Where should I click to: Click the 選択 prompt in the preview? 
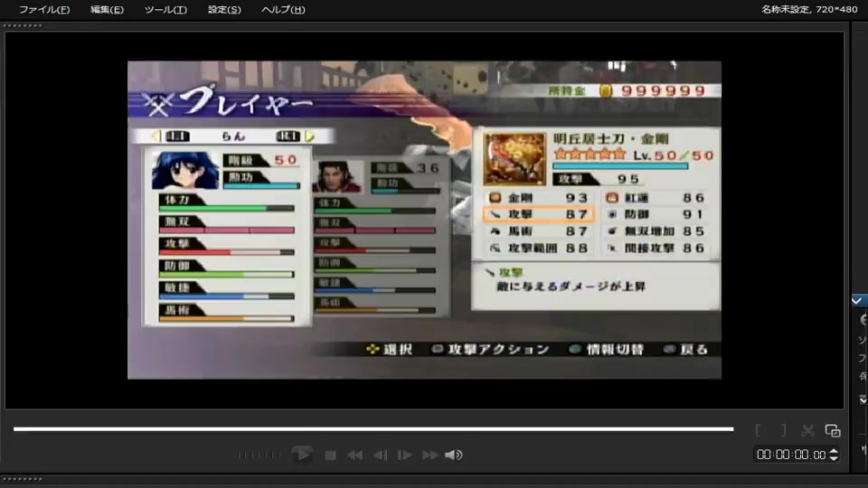coord(389,349)
